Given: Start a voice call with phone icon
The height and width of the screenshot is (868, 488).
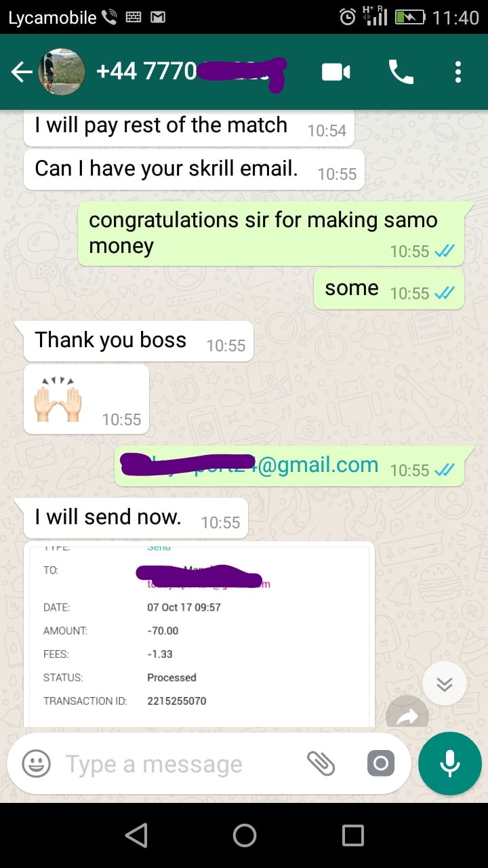Looking at the screenshot, I should click(x=401, y=72).
